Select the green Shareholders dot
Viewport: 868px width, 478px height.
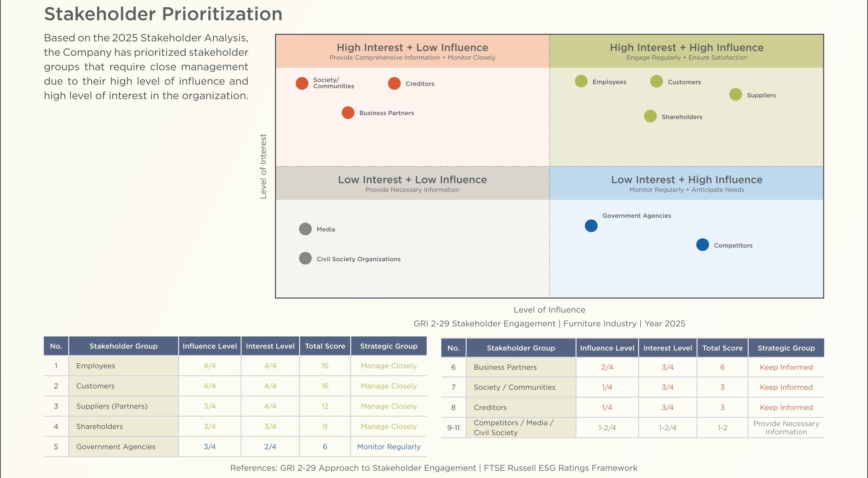coord(650,116)
